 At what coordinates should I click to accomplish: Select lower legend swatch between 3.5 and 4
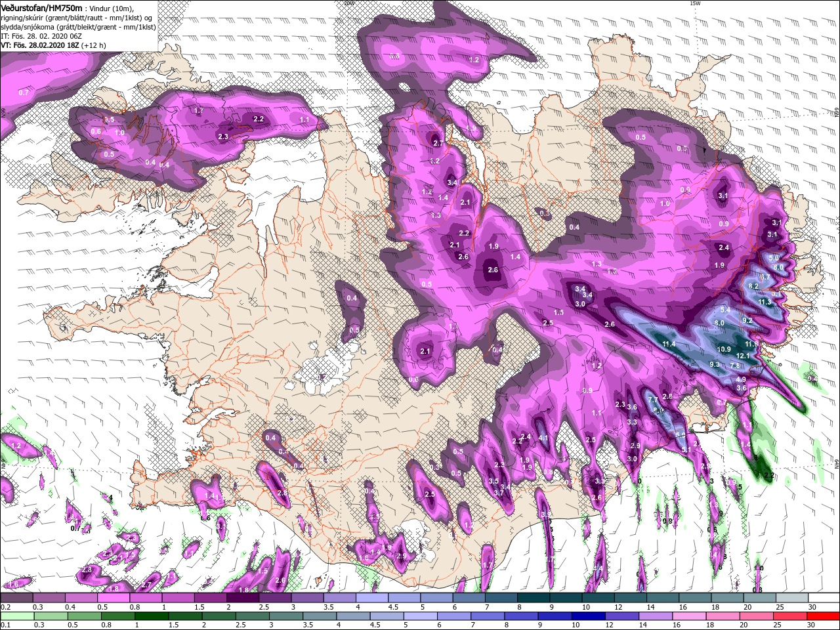point(320,616)
